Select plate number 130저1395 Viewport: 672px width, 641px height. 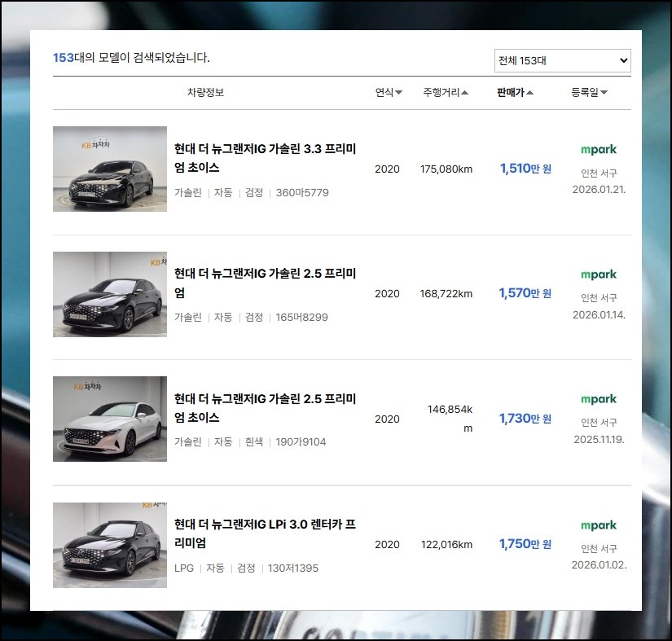click(x=293, y=569)
